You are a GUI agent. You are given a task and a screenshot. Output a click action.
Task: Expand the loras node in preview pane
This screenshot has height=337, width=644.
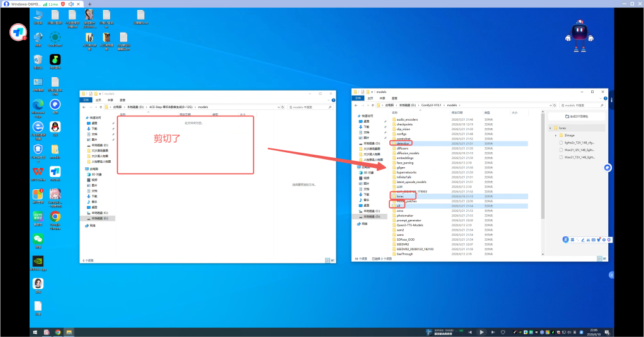tap(550, 128)
